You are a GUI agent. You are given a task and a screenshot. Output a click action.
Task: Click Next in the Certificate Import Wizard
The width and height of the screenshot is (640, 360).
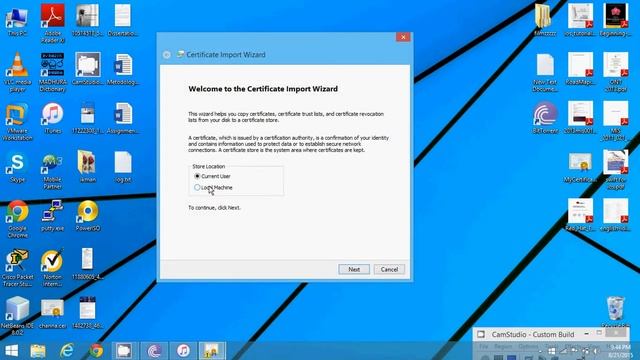pyautogui.click(x=354, y=269)
